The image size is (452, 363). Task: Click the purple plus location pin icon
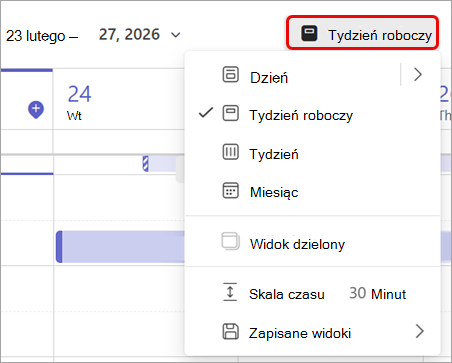coord(36,109)
